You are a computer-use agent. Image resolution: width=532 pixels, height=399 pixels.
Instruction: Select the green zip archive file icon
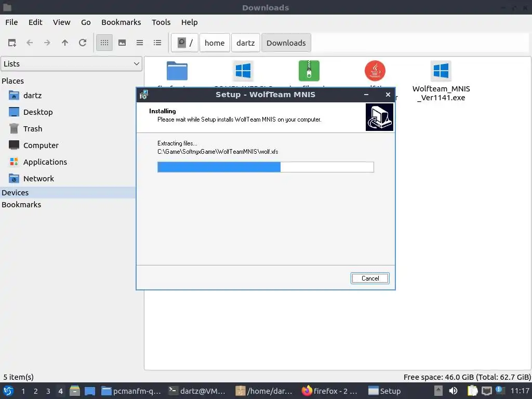coord(309,71)
